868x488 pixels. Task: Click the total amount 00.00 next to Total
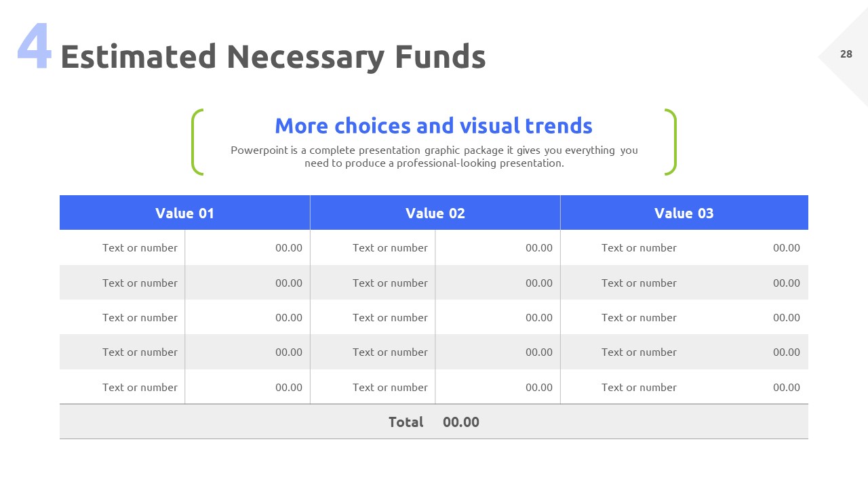tap(461, 422)
